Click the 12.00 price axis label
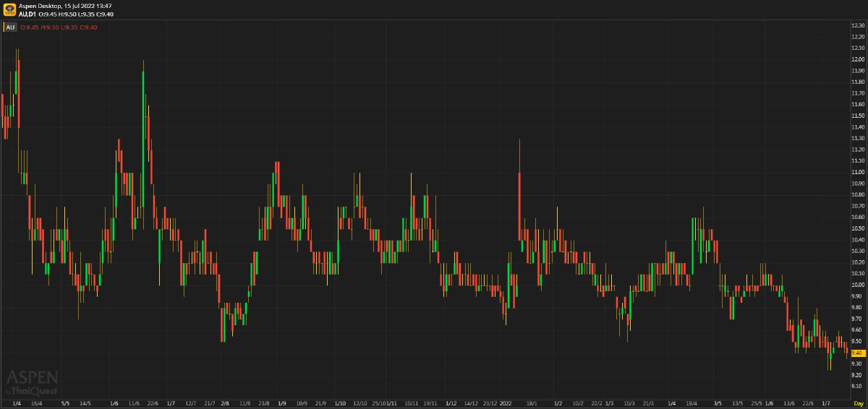The width and height of the screenshot is (868, 409). pos(858,59)
